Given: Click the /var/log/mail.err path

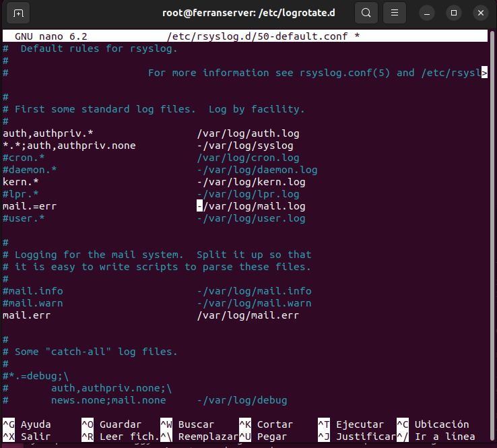Looking at the screenshot, I should (249, 315).
